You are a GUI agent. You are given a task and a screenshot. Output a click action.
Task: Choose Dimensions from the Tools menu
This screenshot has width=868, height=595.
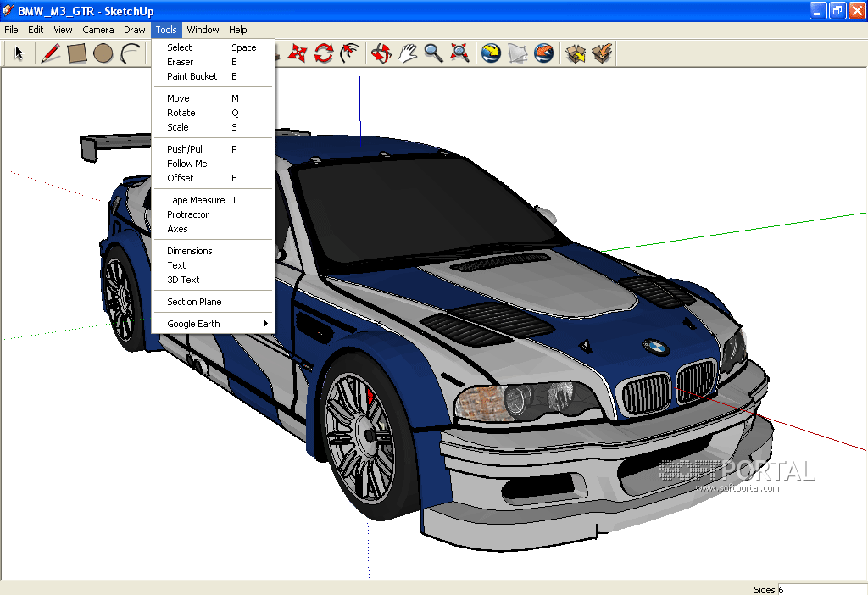click(213, 251)
